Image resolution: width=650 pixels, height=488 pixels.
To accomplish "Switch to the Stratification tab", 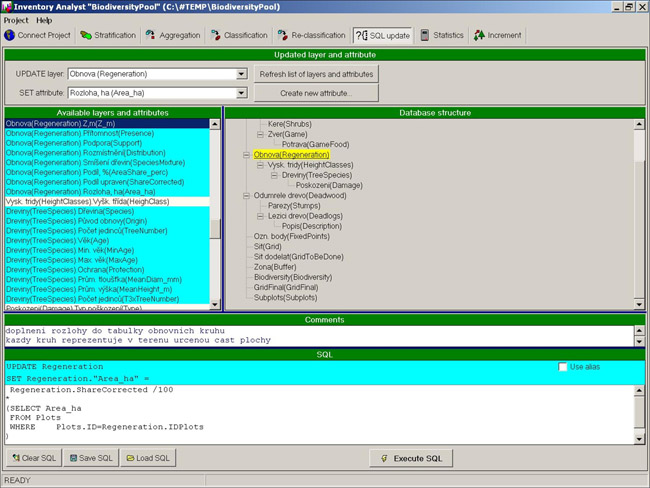I will tap(106, 35).
